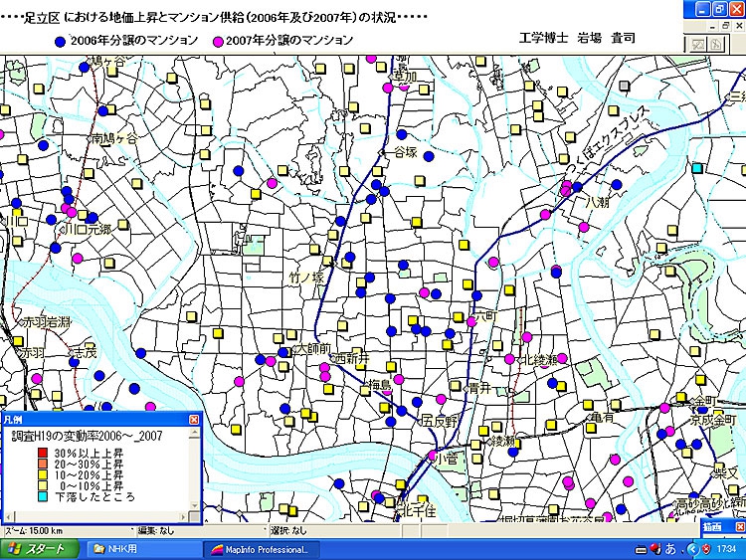Open the Windows スタート menu

[x=38, y=549]
